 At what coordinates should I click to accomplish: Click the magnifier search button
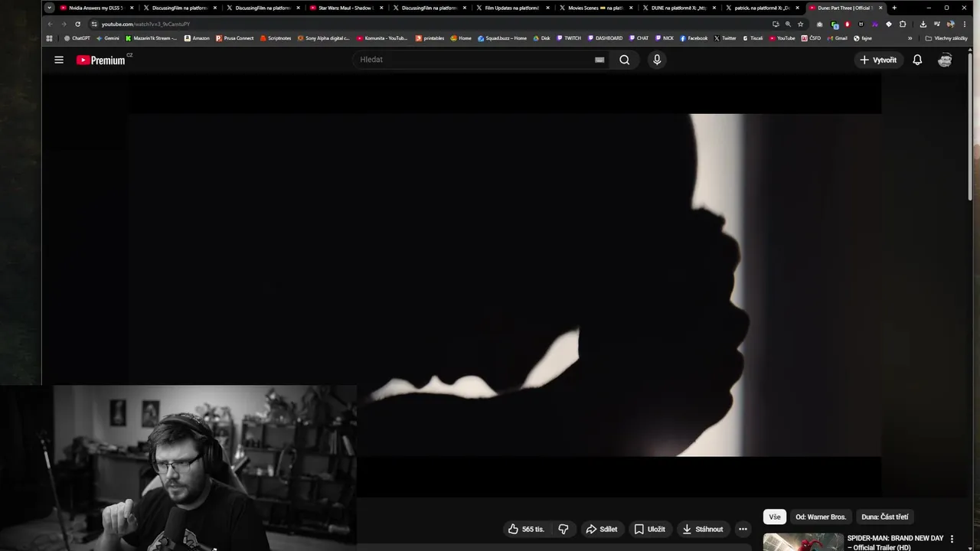pos(625,60)
